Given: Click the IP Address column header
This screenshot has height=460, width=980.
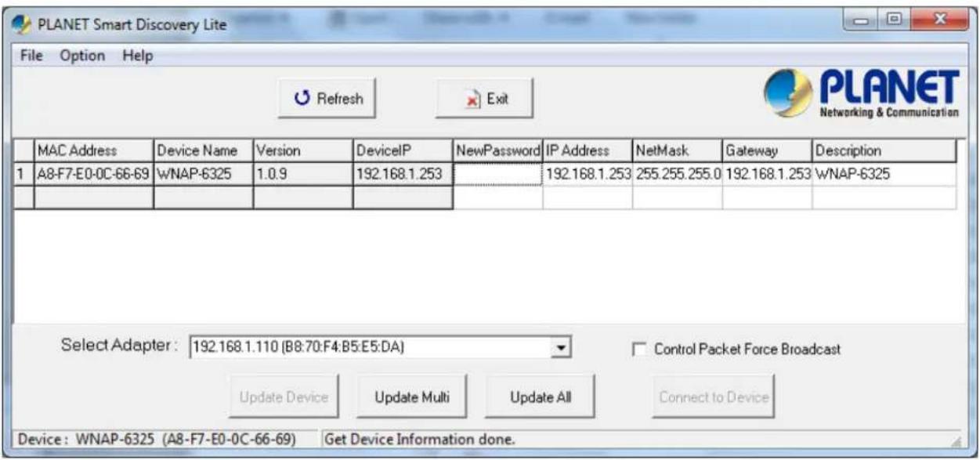Looking at the screenshot, I should [588, 150].
